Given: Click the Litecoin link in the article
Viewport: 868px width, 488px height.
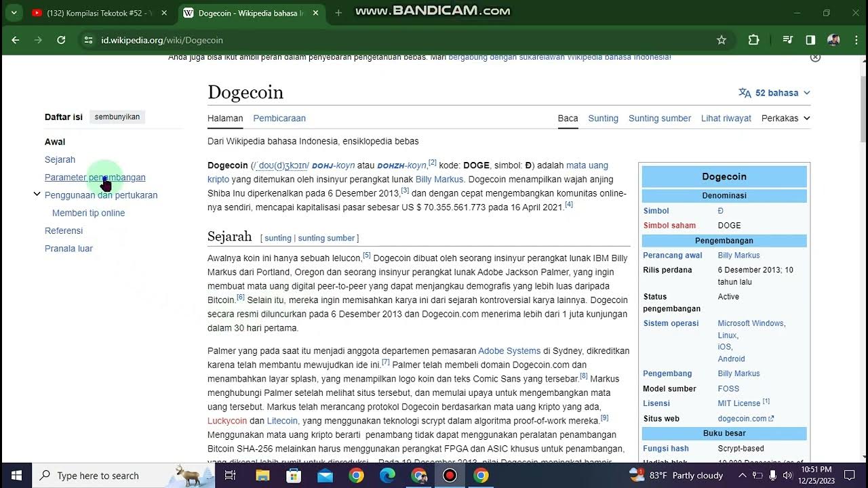Looking at the screenshot, I should 282,421.
